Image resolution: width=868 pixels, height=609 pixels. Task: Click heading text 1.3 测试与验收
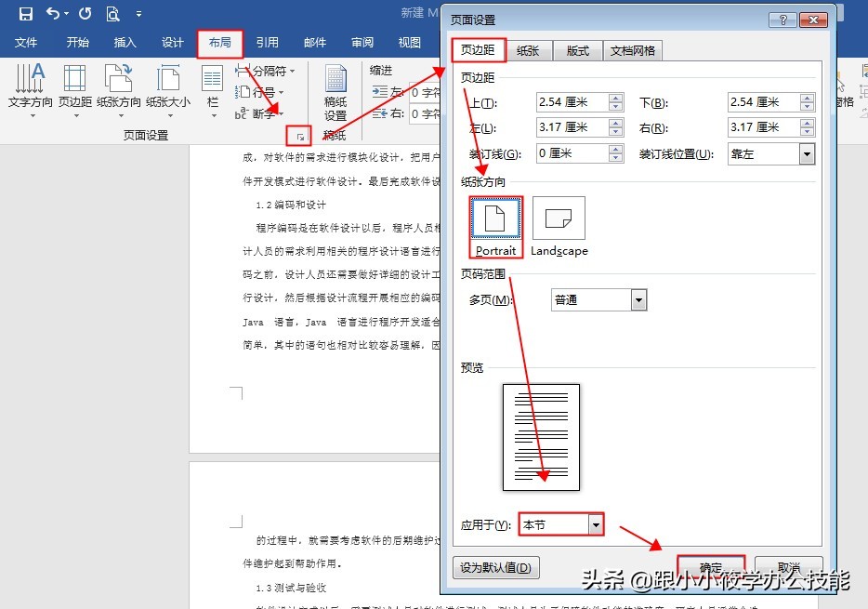coord(291,588)
